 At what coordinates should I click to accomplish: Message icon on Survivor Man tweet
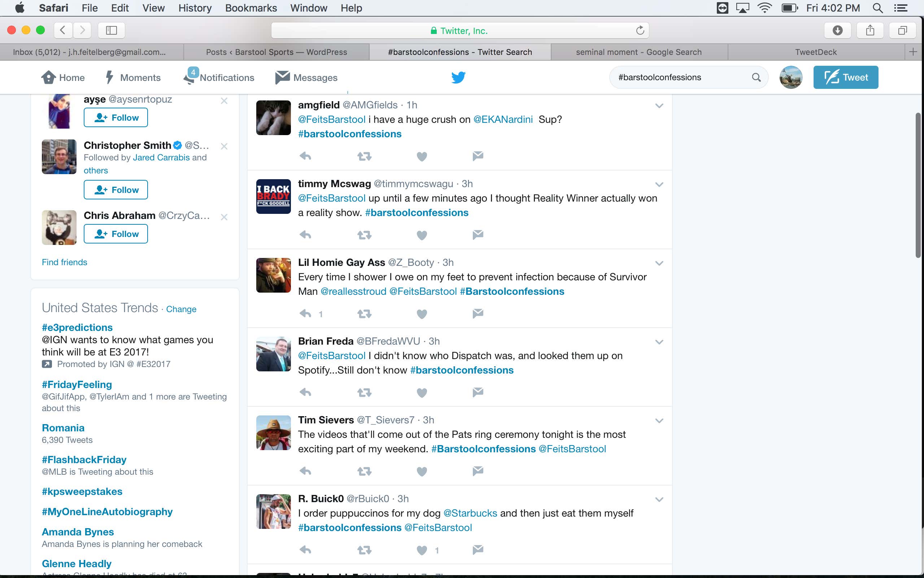pos(478,313)
